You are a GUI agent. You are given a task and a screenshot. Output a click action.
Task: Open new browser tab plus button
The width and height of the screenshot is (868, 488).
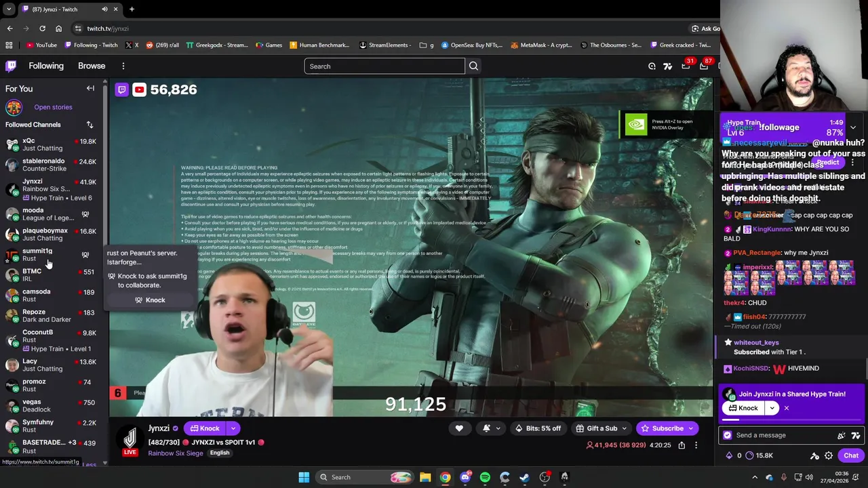(132, 9)
